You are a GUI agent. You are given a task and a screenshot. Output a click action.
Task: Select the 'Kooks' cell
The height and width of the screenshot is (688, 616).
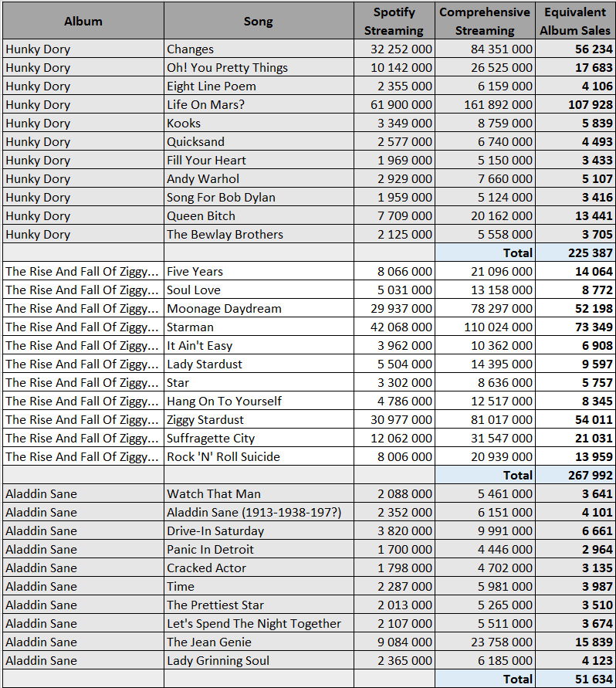259,123
